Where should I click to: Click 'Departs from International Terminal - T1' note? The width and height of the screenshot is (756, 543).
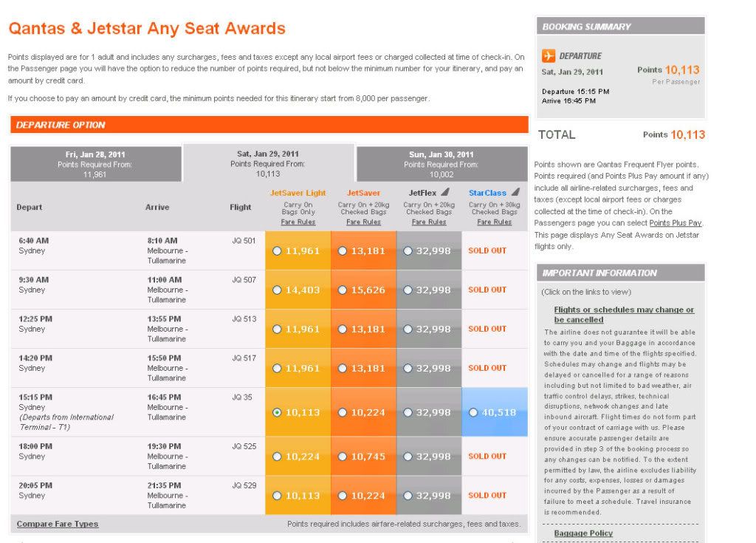(66, 423)
